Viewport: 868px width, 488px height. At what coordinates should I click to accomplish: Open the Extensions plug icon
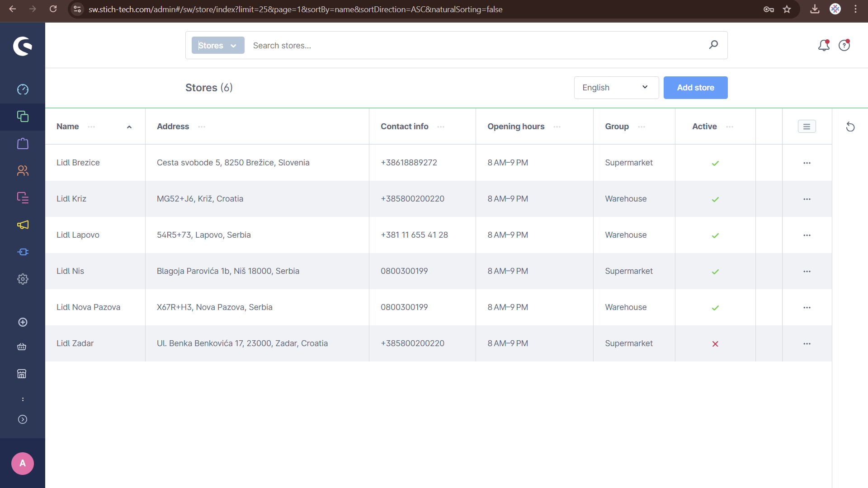pyautogui.click(x=23, y=252)
